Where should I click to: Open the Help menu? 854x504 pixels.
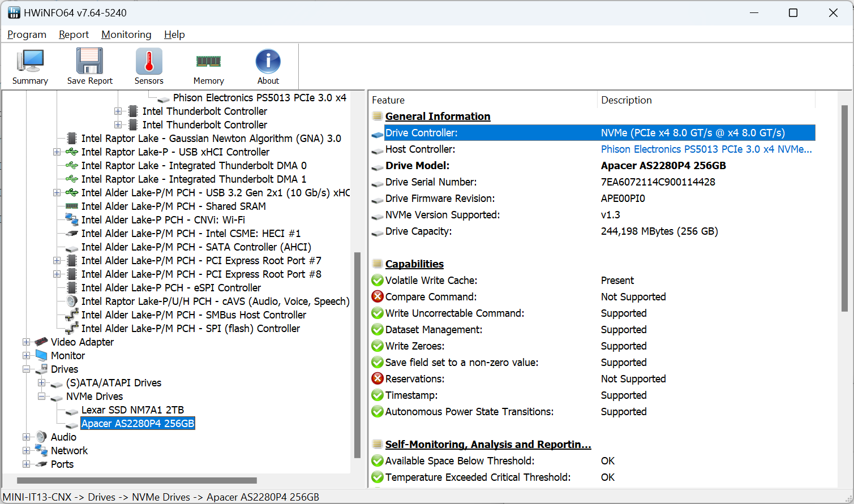pos(174,35)
